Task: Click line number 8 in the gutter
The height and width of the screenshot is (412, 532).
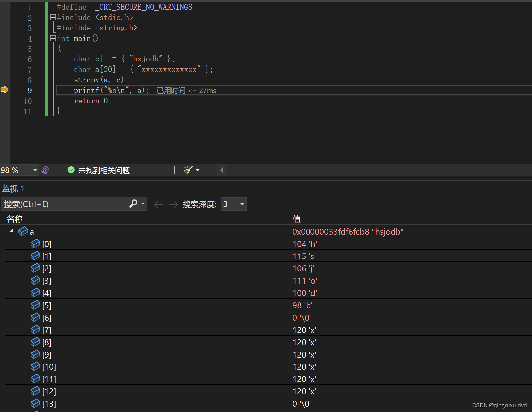Action: 30,80
